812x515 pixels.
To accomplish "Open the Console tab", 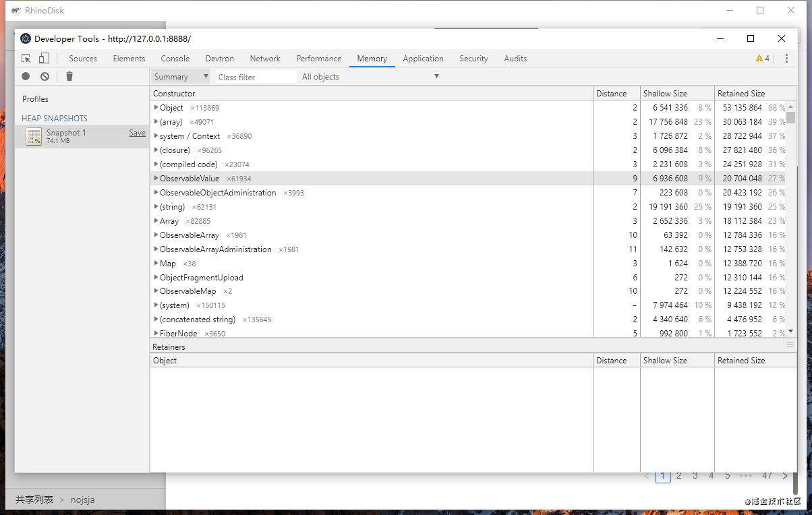I will (175, 59).
